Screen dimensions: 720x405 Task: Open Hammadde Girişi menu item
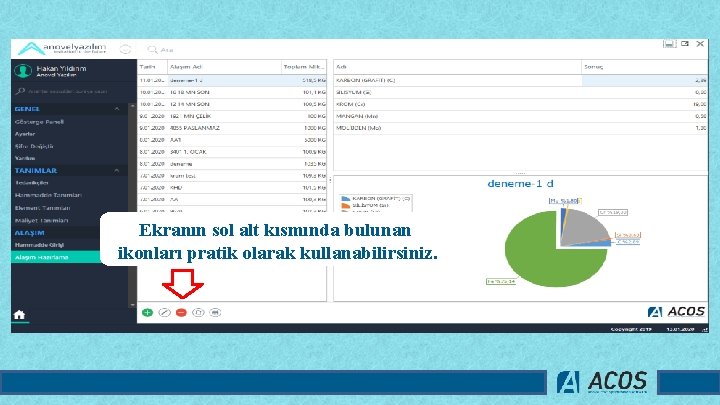[x=39, y=245]
